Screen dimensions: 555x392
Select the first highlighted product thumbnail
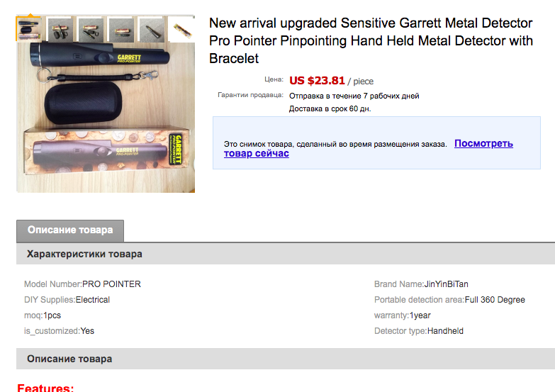pos(29,29)
